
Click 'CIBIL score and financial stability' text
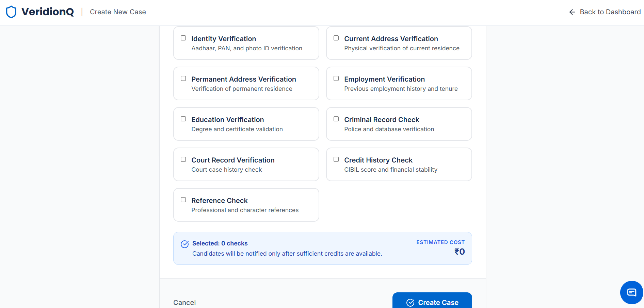[391, 170]
